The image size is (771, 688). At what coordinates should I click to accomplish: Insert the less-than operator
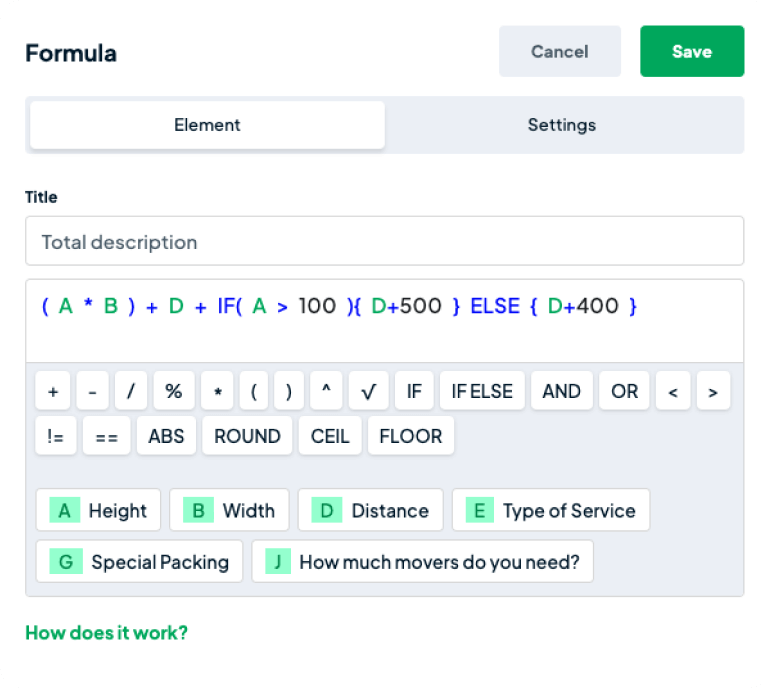point(673,391)
